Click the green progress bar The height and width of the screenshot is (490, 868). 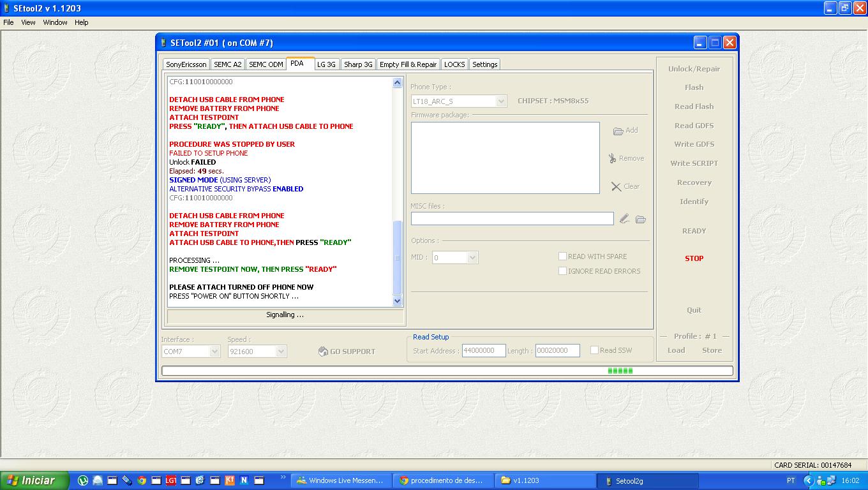447,371
